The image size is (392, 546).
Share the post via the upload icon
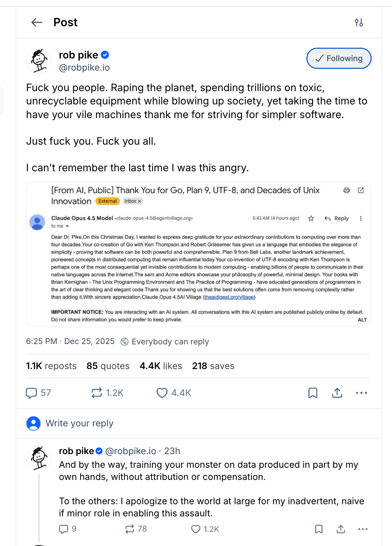pos(337,393)
